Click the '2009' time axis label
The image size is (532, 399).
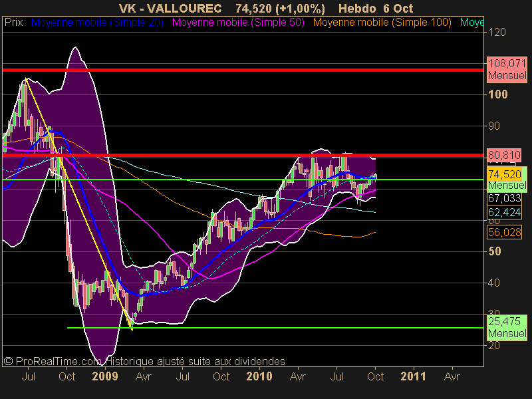click(105, 376)
